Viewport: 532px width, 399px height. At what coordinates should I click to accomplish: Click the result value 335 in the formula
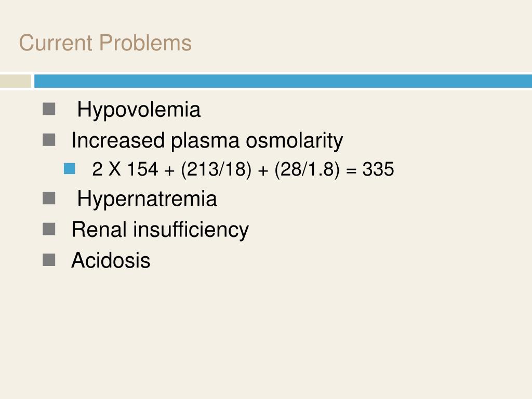click(x=378, y=169)
